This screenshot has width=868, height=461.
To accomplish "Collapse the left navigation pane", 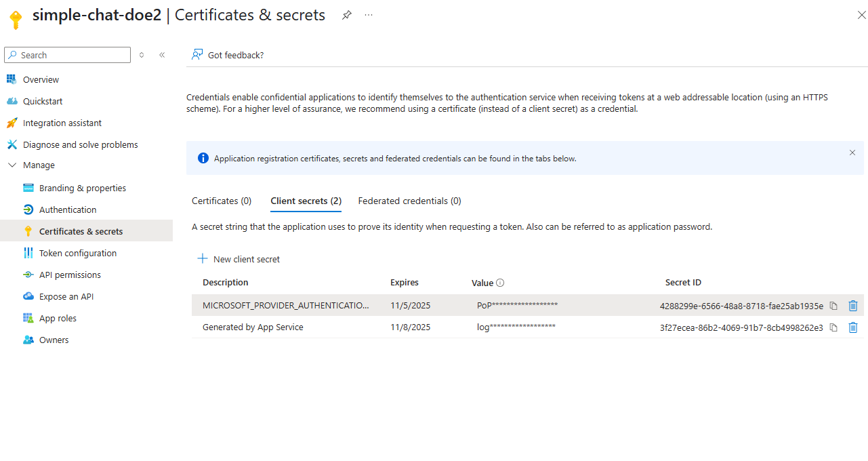I will pos(162,55).
